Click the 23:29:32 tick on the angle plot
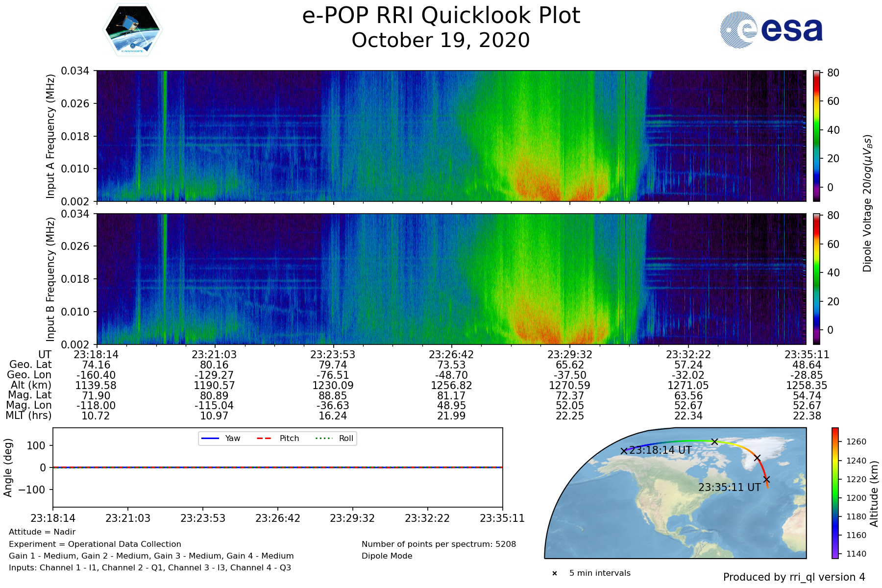Viewport: 882px width, 588px height. 352,518
